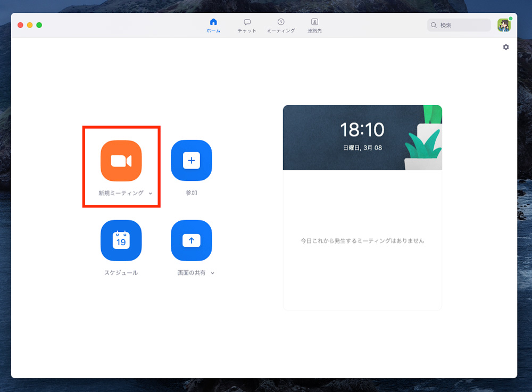Switch to the ミーティング tab
532x392 pixels.
(x=281, y=26)
